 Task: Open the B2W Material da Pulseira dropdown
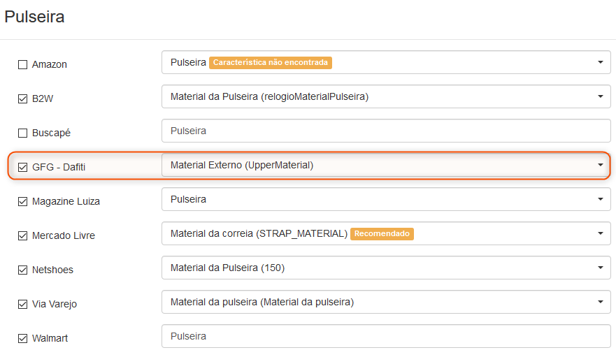386,96
